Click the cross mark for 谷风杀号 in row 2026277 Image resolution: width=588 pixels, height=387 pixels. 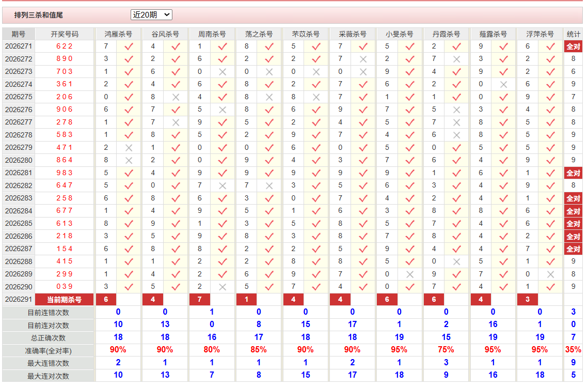[176, 122]
